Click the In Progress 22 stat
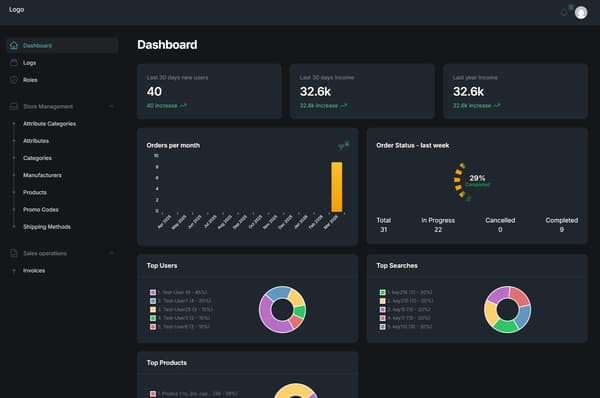Viewport: 600px width, 398px height. click(438, 225)
